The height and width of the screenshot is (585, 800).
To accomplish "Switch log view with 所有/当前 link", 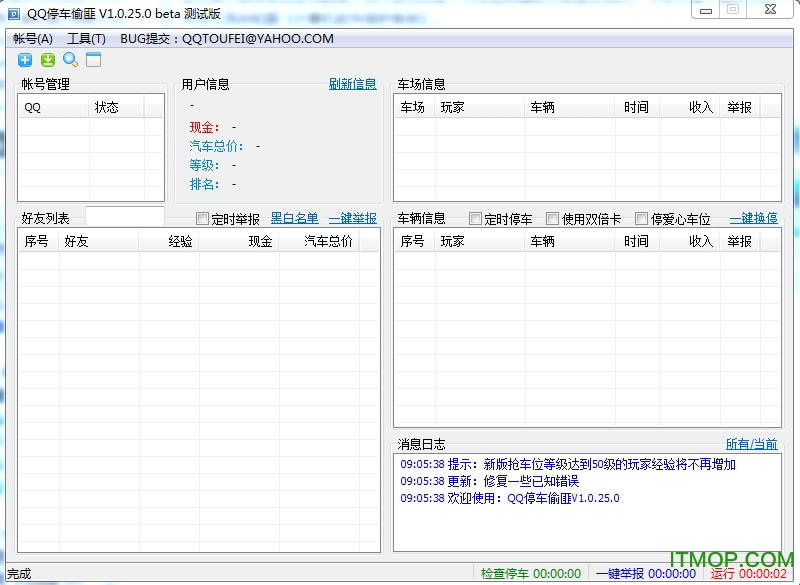I will (752, 444).
